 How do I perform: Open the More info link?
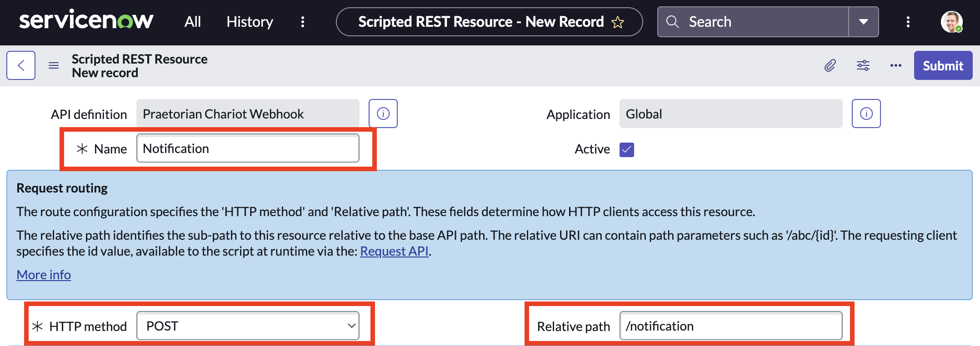pyautogui.click(x=44, y=275)
